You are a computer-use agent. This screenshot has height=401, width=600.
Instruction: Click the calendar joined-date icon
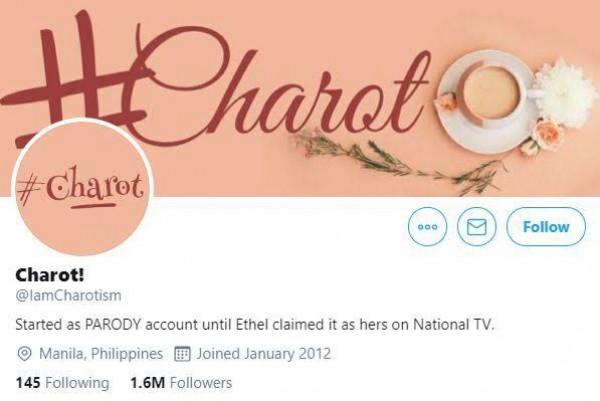click(182, 354)
